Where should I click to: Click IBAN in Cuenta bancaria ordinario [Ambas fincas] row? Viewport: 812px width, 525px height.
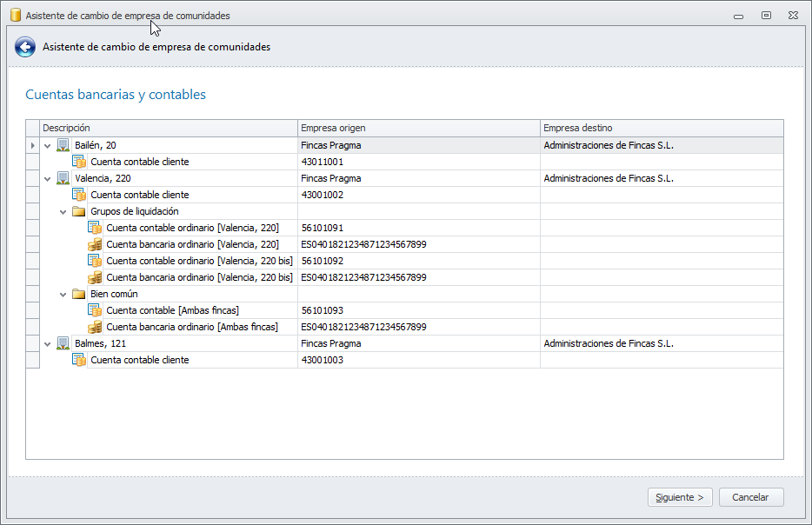coord(363,327)
